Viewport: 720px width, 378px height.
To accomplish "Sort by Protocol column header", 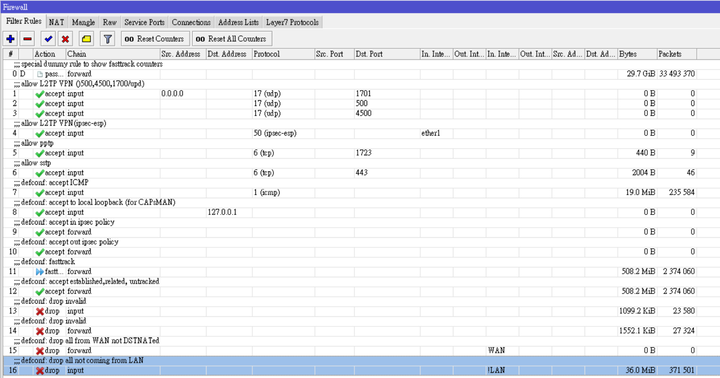I will (x=283, y=54).
